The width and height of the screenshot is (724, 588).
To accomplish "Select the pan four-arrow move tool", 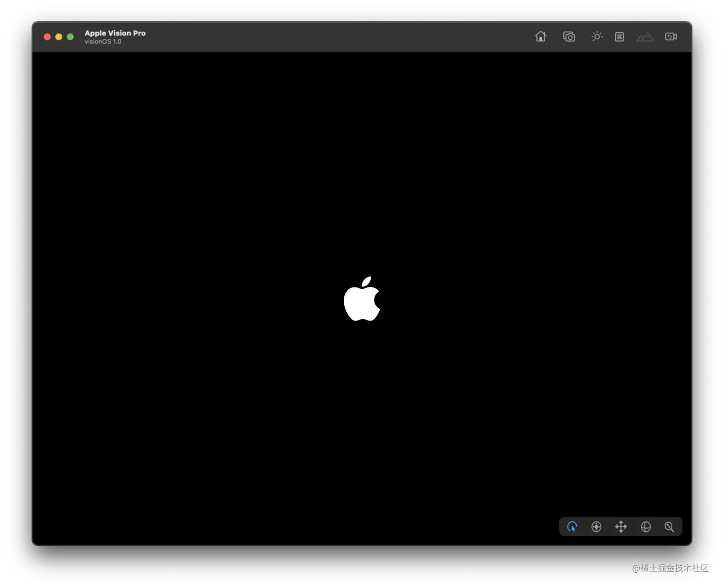I will click(x=621, y=527).
